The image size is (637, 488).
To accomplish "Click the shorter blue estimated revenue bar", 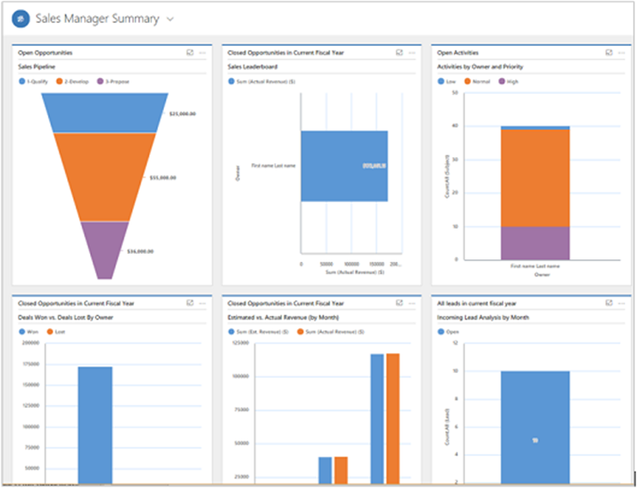I will point(325,470).
